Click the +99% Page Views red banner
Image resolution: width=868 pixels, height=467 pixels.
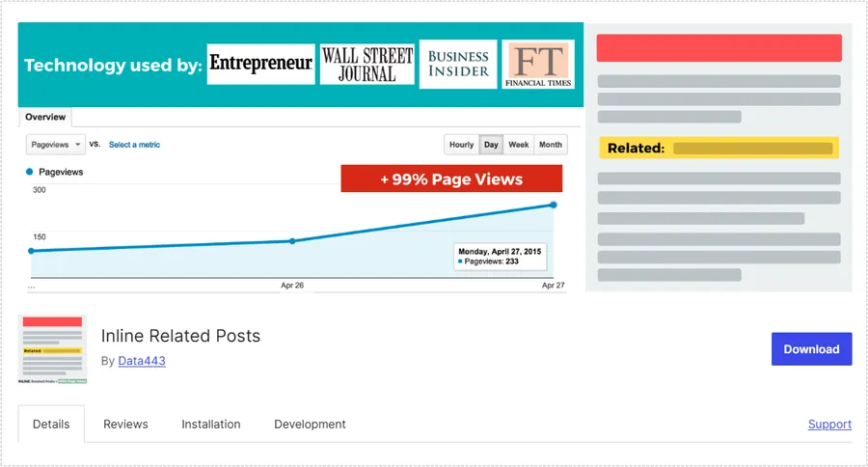coord(451,179)
